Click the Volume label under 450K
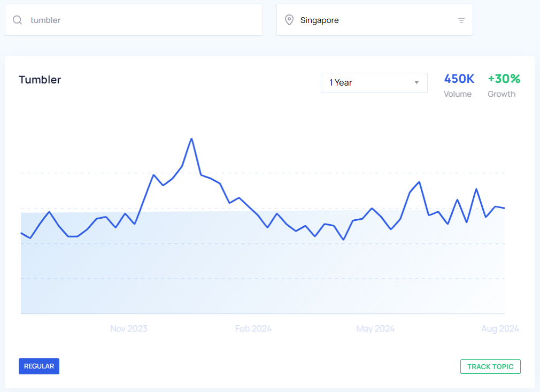The width and height of the screenshot is (540, 392). tap(458, 94)
